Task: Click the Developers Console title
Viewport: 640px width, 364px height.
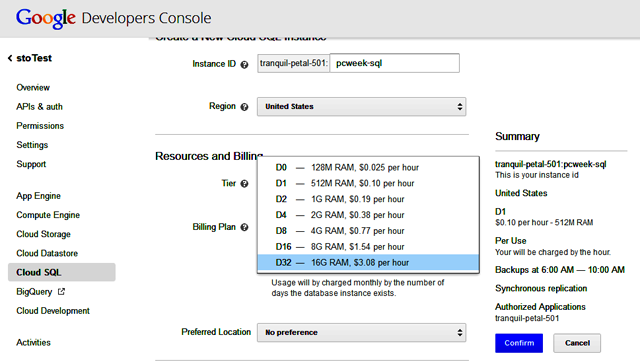Action: click(146, 18)
